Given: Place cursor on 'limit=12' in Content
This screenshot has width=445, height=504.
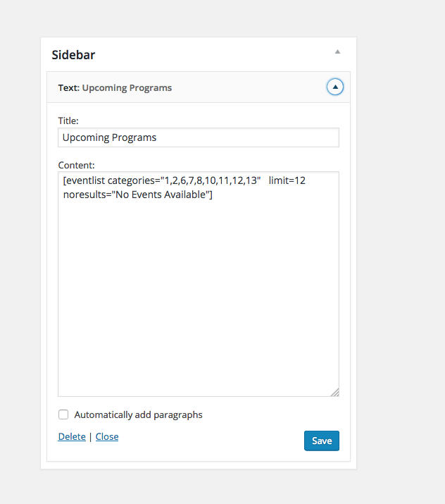Looking at the screenshot, I should (287, 181).
